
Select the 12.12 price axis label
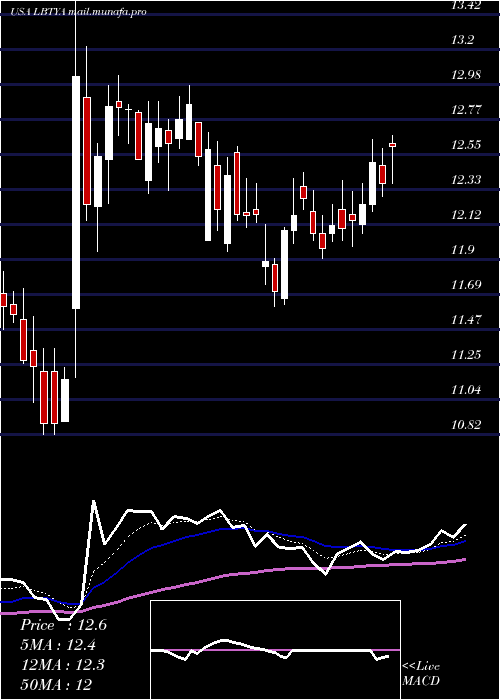pyautogui.click(x=467, y=215)
